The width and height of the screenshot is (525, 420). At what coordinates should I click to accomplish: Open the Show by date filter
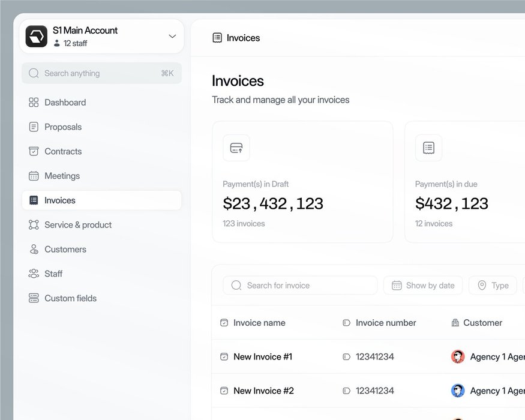pyautogui.click(x=423, y=286)
